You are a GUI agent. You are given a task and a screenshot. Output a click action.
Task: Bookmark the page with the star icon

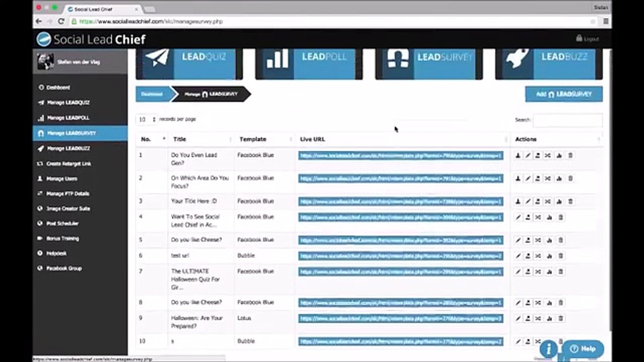(593, 22)
